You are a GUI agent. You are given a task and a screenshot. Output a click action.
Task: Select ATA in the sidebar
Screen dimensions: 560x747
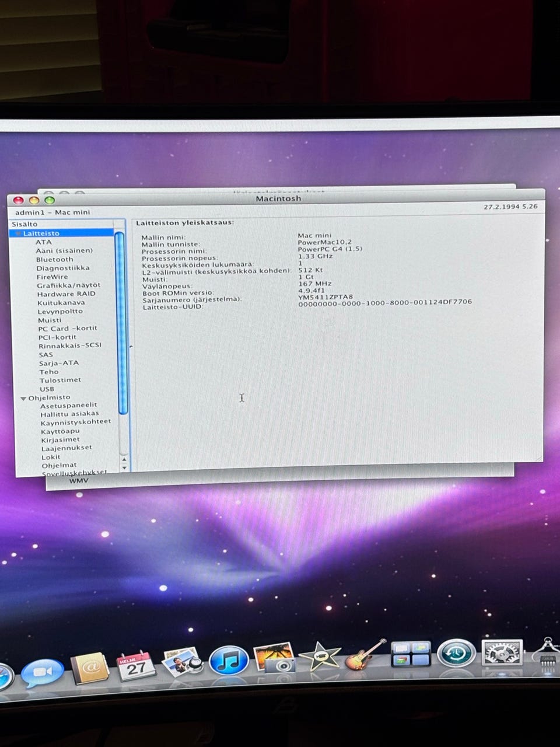44,242
